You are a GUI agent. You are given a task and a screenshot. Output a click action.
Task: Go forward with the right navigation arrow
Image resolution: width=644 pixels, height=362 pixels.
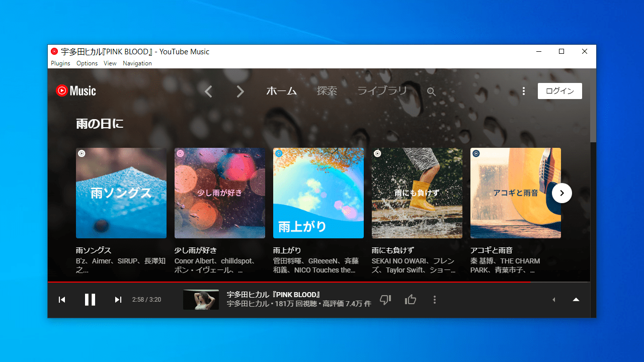240,92
